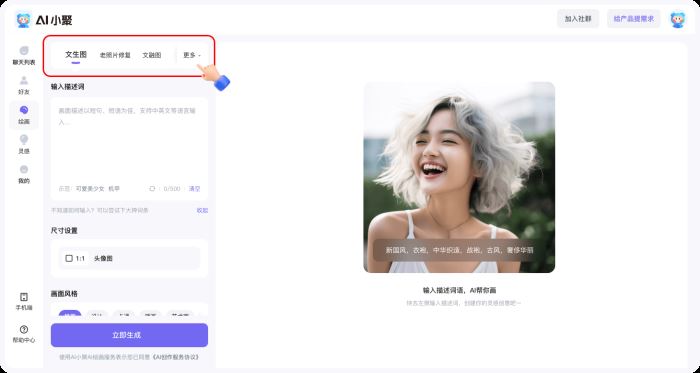The height and width of the screenshot is (373, 700).
Task: Insert the 机甲 example prompt
Action: pos(114,189)
